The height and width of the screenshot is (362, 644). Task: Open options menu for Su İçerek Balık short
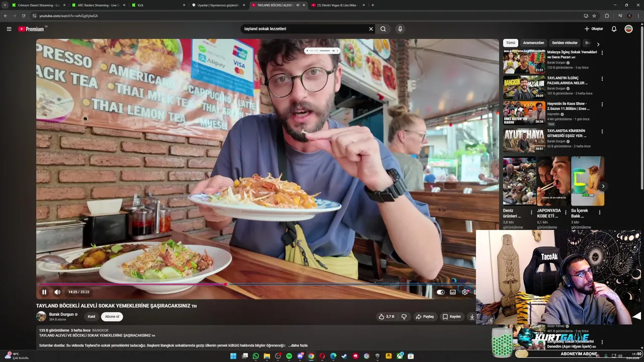(x=600, y=213)
